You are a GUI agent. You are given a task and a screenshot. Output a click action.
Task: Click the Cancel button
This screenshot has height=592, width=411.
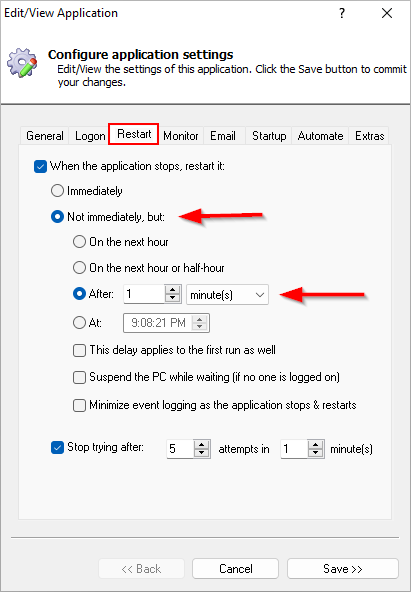click(x=236, y=569)
